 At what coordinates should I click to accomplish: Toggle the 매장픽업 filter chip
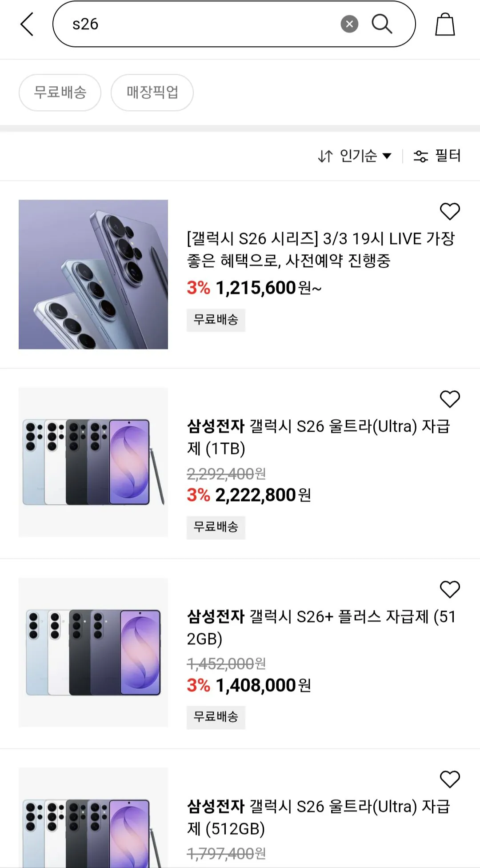click(152, 92)
